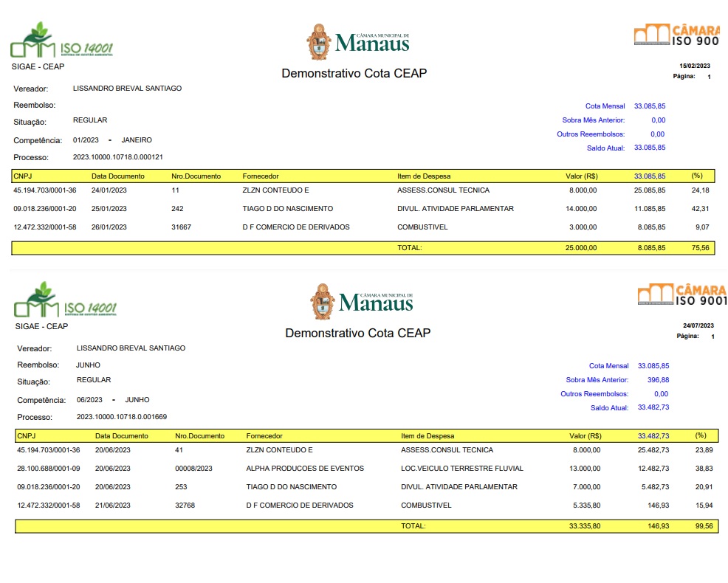
Task: Click document number 41
Action: pos(179,450)
